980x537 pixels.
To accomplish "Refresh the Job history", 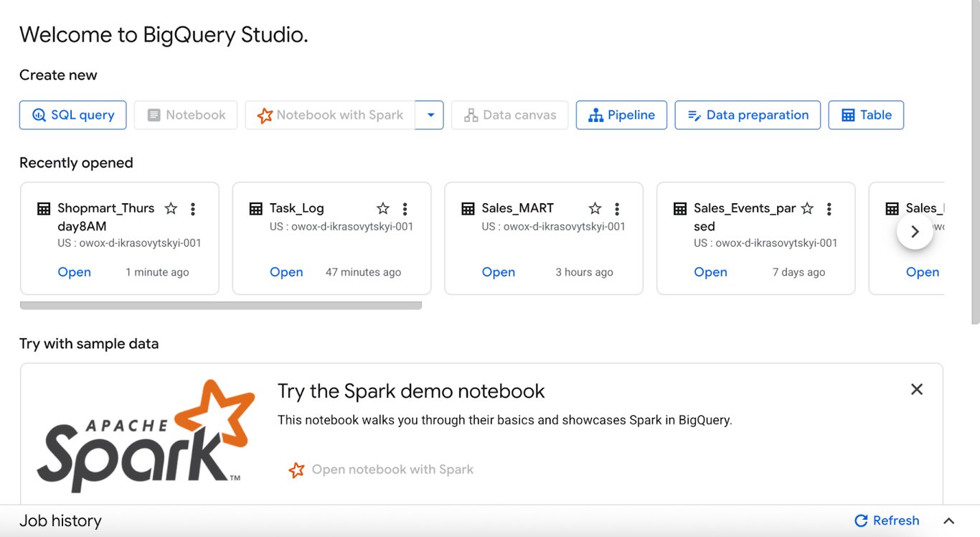I will click(887, 521).
